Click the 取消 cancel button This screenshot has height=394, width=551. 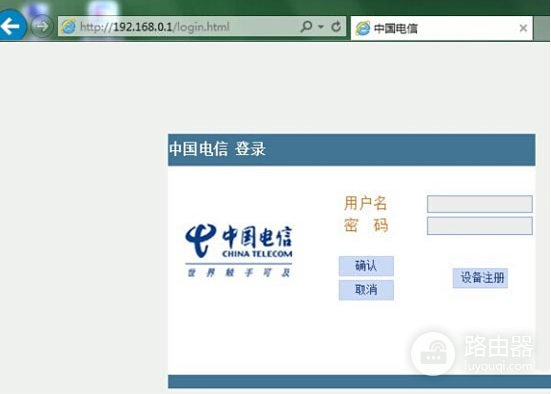coord(366,290)
